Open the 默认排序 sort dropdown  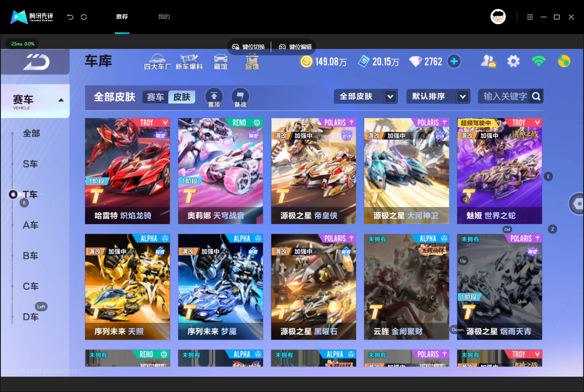click(438, 97)
